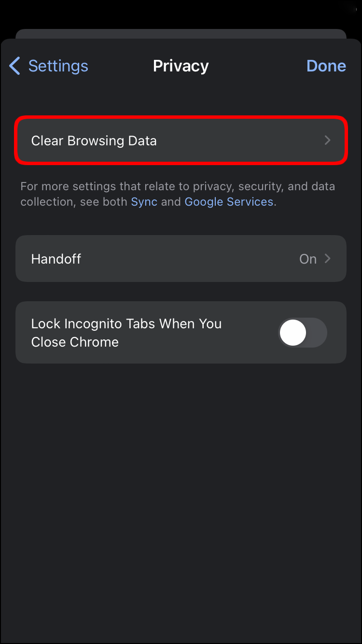
Task: Tap the privacy settings description text
Action: [178, 194]
